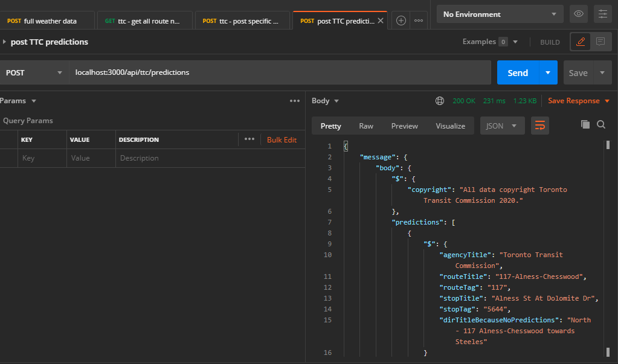Screen dimensions: 618x364
Task: Open query params column options dots
Action: tap(249, 139)
